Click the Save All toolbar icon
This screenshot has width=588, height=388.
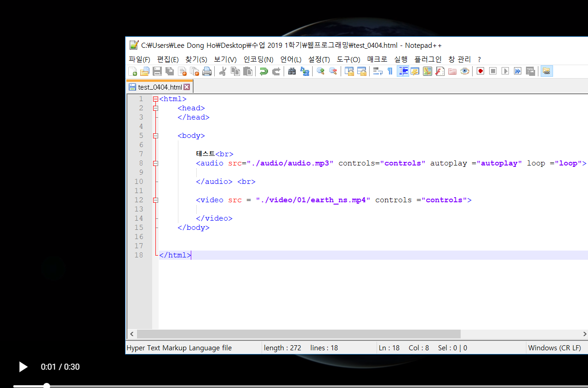pyautogui.click(x=170, y=71)
